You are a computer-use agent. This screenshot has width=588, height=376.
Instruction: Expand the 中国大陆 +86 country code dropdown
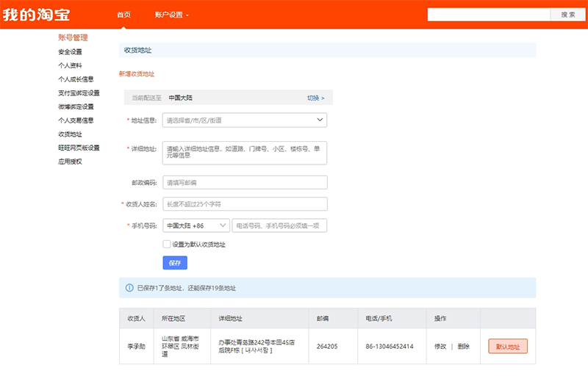coord(196,225)
